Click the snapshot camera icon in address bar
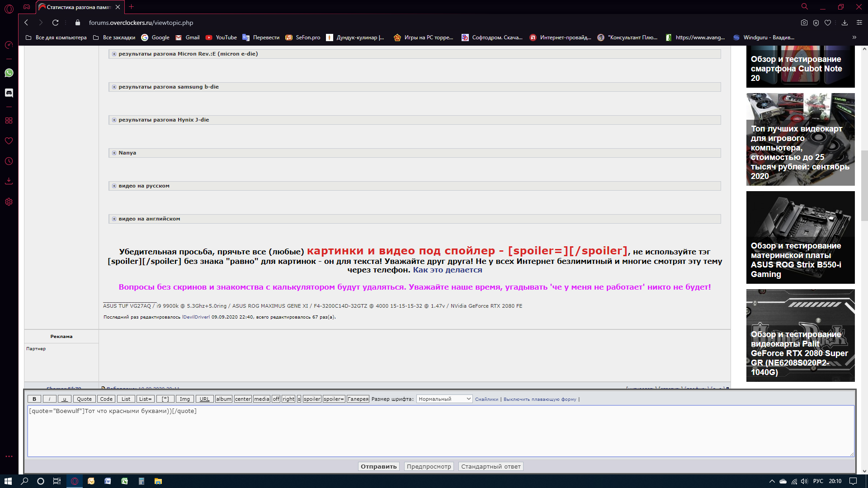 pyautogui.click(x=804, y=23)
